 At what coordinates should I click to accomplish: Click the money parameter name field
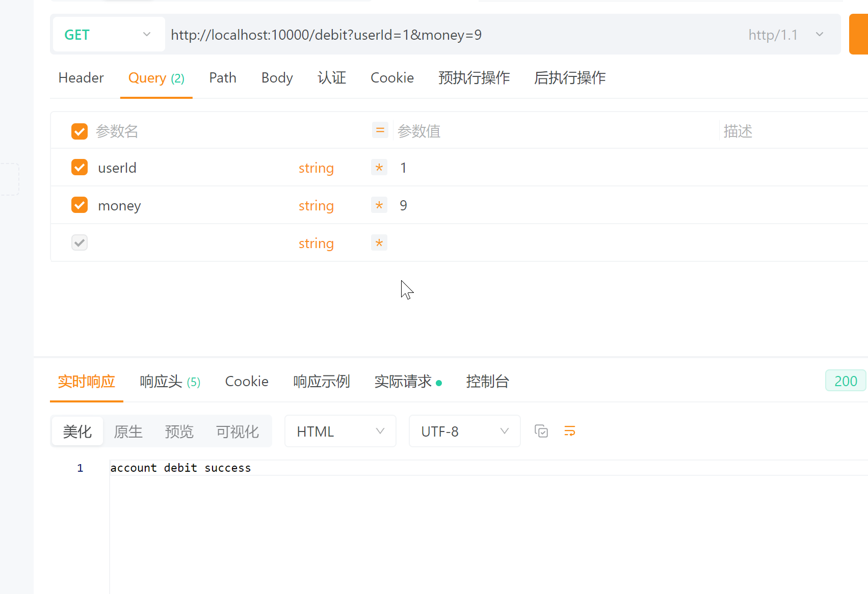[194, 205]
